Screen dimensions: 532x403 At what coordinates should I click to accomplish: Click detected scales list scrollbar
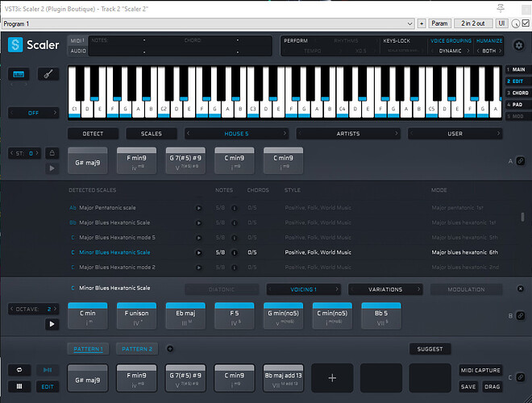(522, 217)
